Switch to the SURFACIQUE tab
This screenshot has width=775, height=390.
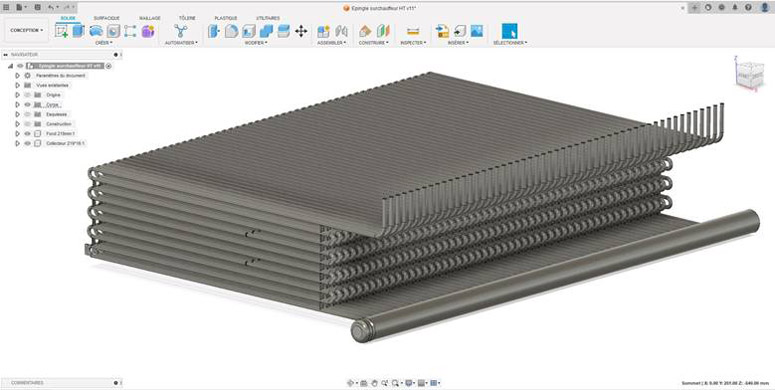[x=107, y=18]
